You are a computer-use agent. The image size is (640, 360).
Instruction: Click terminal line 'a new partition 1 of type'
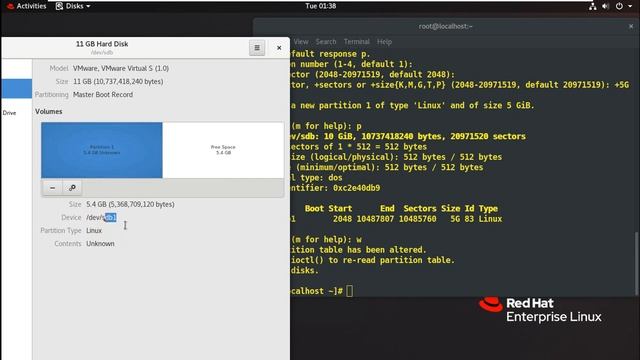[x=412, y=105]
